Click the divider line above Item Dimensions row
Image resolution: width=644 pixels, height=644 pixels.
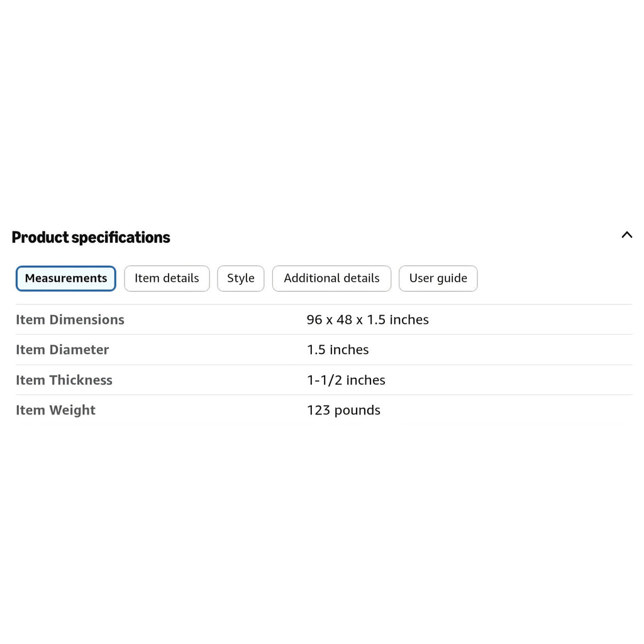click(x=324, y=304)
